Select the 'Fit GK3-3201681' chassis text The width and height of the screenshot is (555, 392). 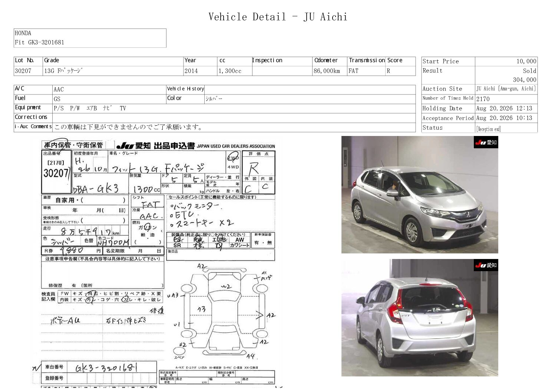[x=39, y=42]
